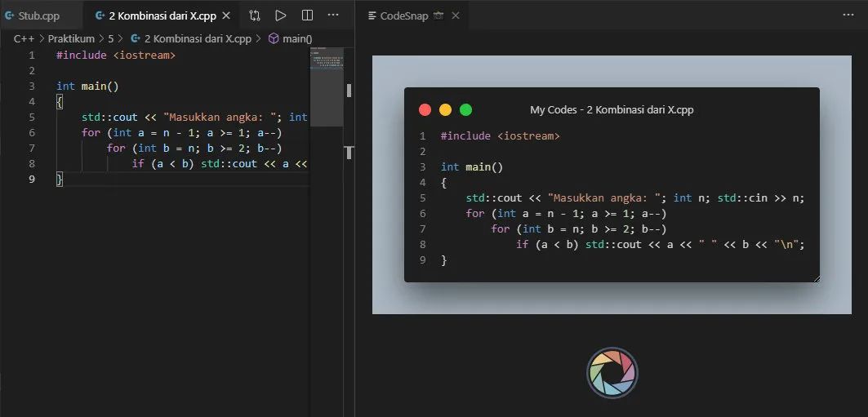This screenshot has width=868, height=417.
Task: Expand the Praktikum breadcrumb folder
Action: [71, 38]
